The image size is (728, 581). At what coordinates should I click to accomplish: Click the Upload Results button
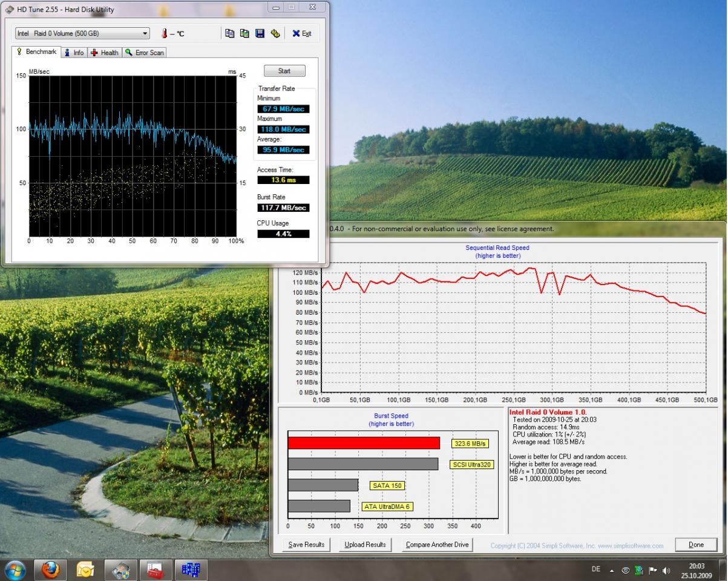coord(366,545)
